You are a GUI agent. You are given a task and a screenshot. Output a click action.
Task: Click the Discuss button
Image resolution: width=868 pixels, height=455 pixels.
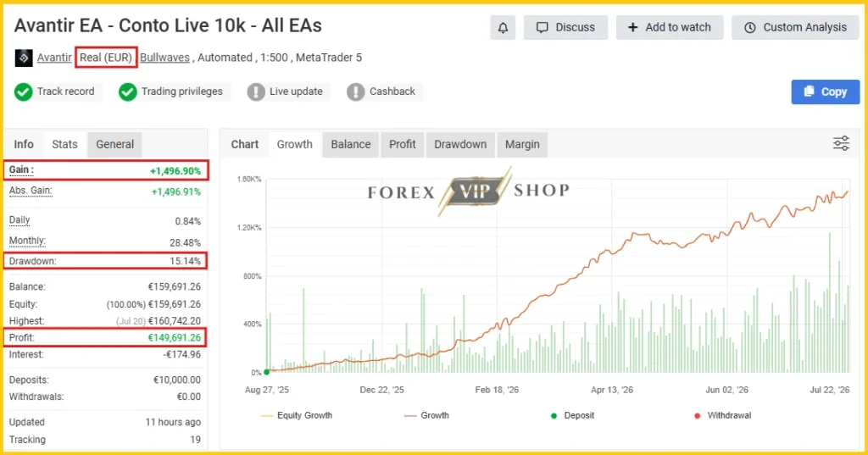[x=565, y=28]
